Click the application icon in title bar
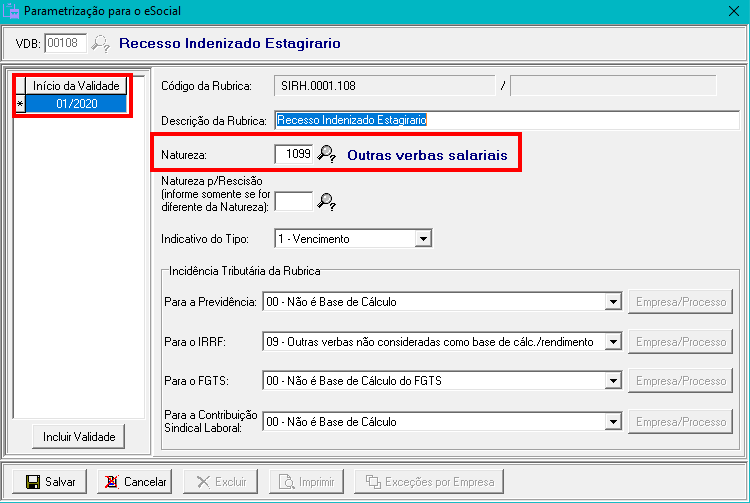 click(x=12, y=13)
